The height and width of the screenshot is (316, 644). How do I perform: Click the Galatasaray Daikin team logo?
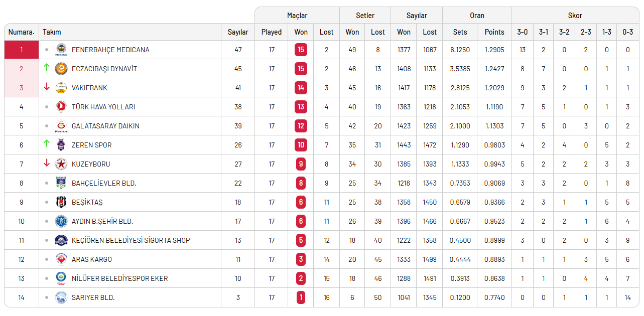pyautogui.click(x=61, y=126)
